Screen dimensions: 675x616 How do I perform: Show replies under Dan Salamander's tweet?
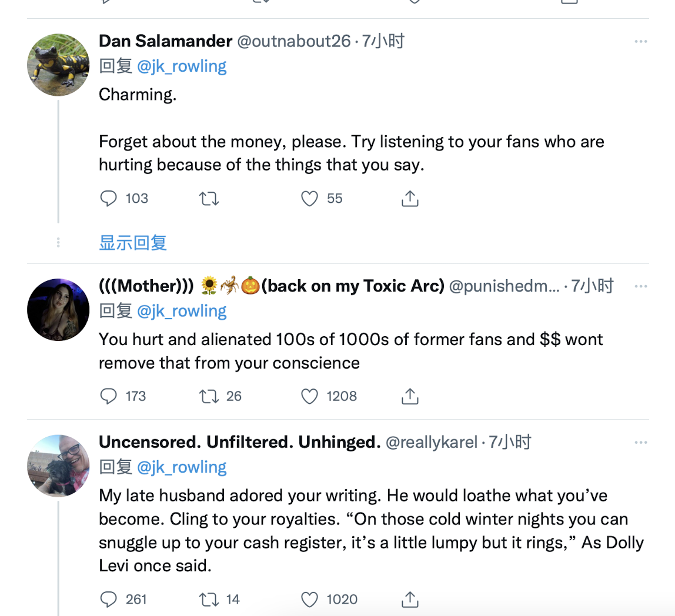[133, 243]
